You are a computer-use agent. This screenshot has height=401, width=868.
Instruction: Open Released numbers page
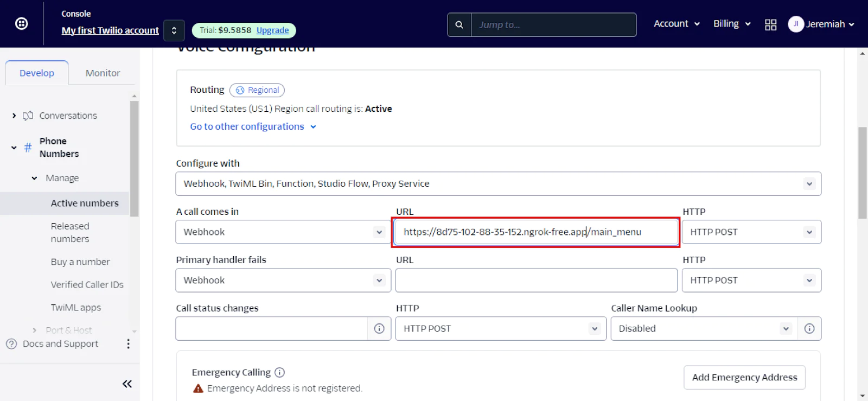coord(70,232)
